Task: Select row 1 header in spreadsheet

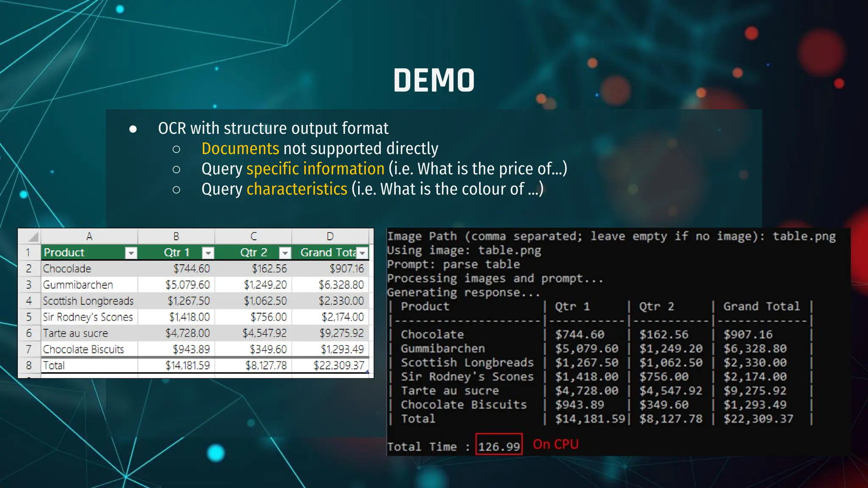Action: point(29,252)
